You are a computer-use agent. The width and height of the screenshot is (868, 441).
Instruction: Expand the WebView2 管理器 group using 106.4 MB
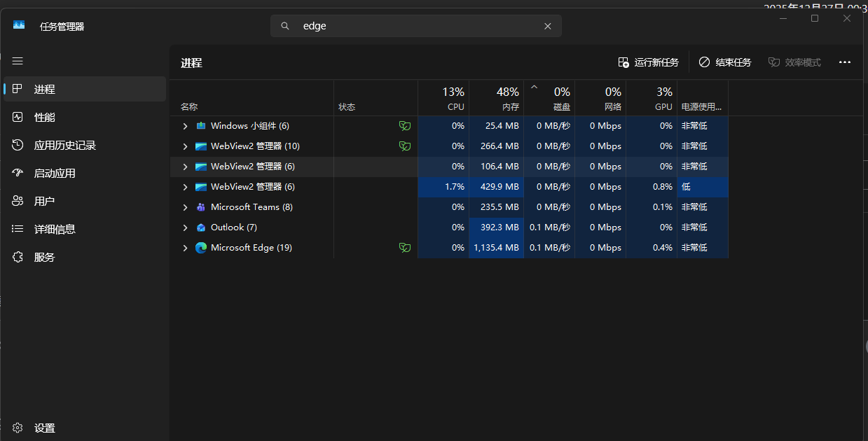(185, 167)
